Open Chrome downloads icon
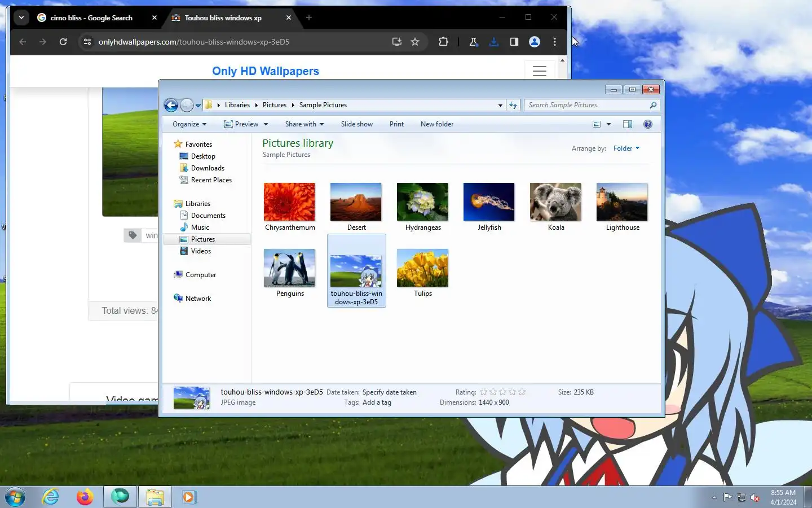 coord(494,42)
